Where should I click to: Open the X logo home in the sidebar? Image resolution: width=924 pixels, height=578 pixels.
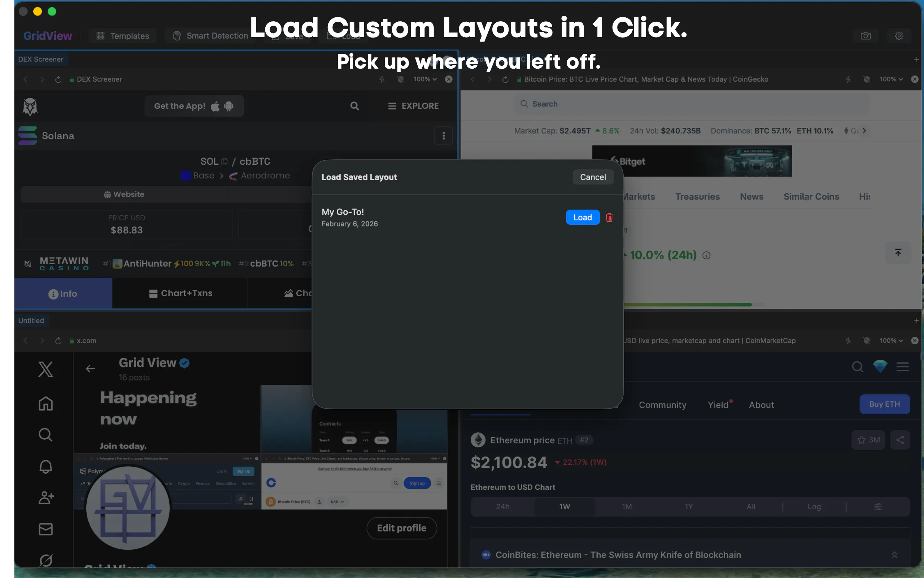[45, 369]
